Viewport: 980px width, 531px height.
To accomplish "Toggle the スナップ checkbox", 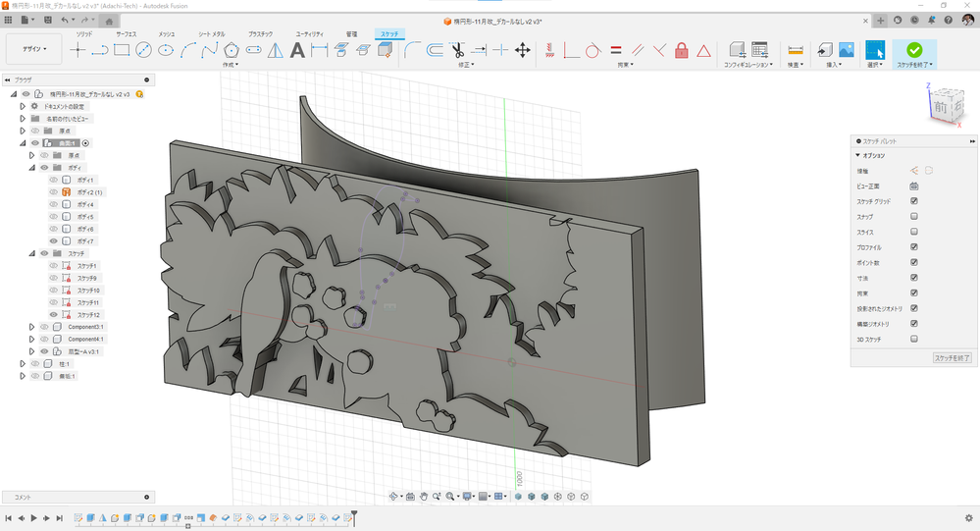I will click(x=913, y=216).
